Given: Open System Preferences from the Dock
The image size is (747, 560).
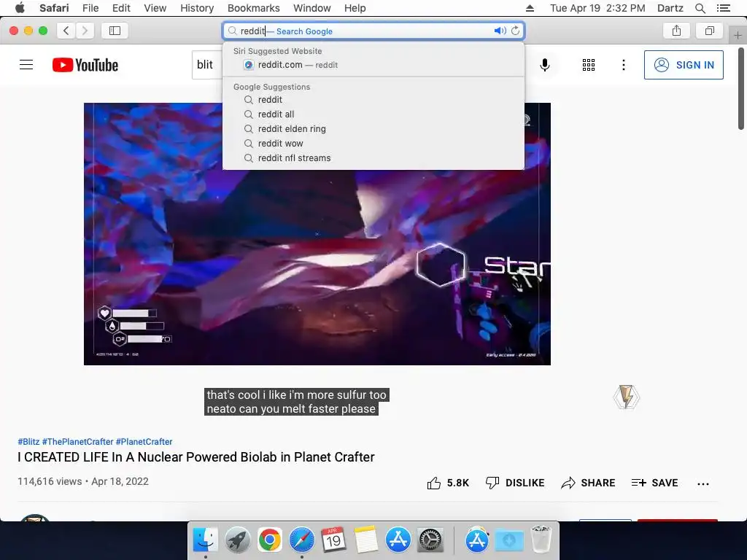Looking at the screenshot, I should click(x=430, y=540).
